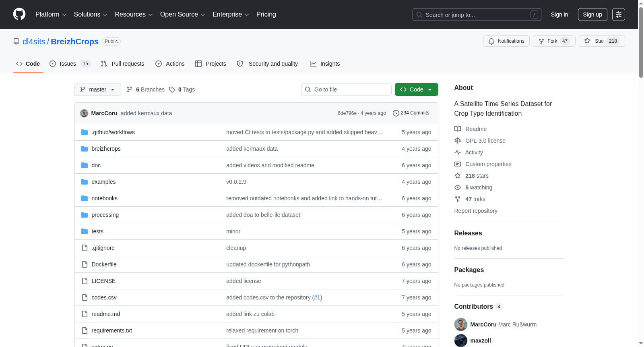The width and height of the screenshot is (644, 347).
Task: Click the breizhcrops folder icon
Action: pos(85,149)
